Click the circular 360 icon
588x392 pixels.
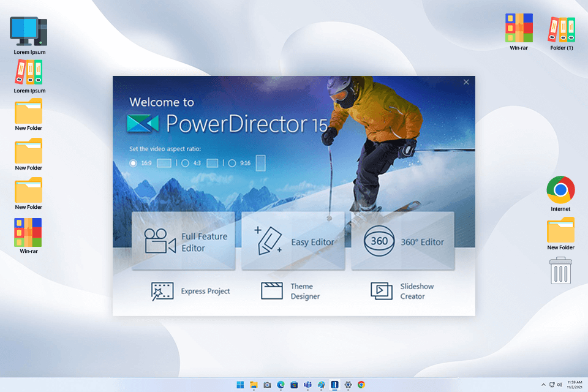[379, 241]
